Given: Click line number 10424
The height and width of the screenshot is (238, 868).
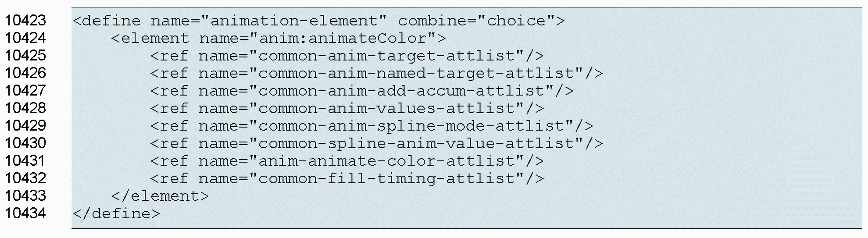Looking at the screenshot, I should tap(25, 38).
